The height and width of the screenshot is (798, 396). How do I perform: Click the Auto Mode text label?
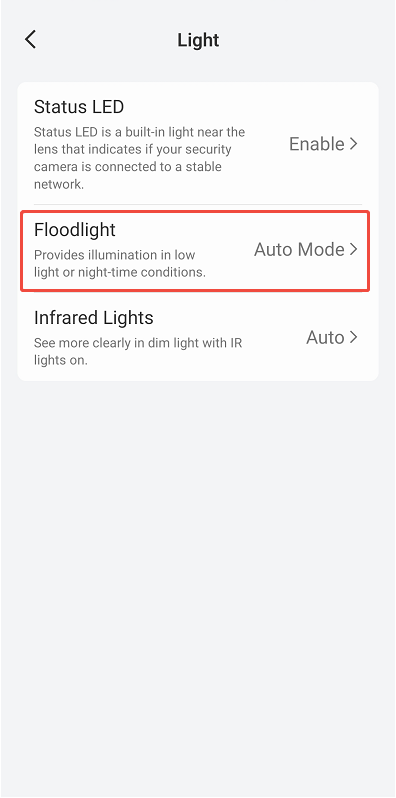point(299,249)
